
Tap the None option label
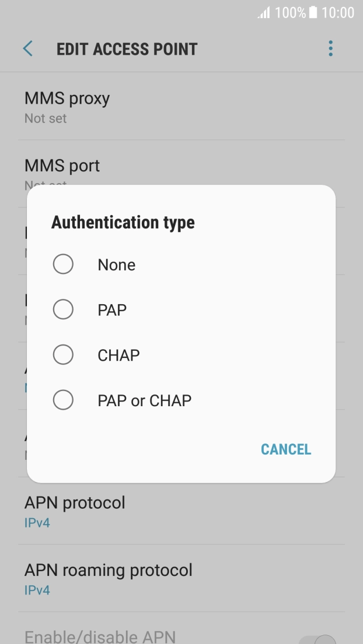pos(117,265)
